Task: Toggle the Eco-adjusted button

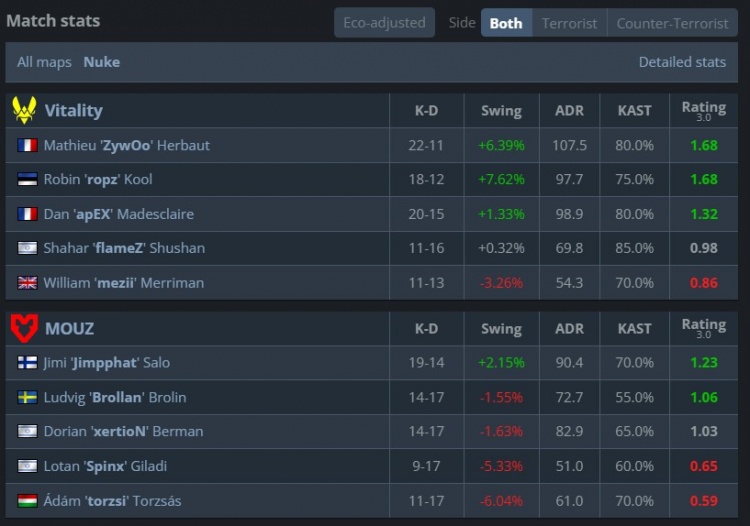Action: 384,23
